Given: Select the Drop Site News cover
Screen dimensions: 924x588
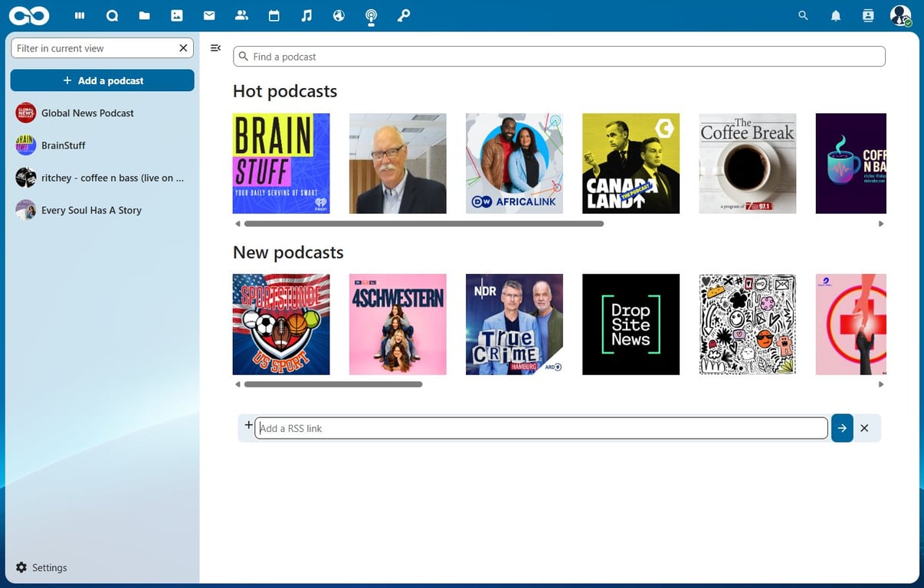Looking at the screenshot, I should [x=631, y=325].
